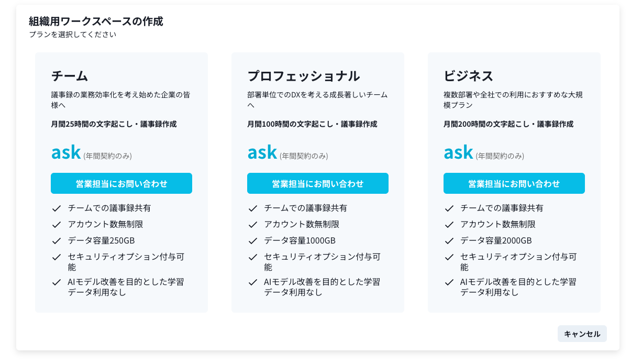Click the チーム plan's AIモデル改善 checkmark
This screenshot has width=642, height=364.
click(x=57, y=282)
